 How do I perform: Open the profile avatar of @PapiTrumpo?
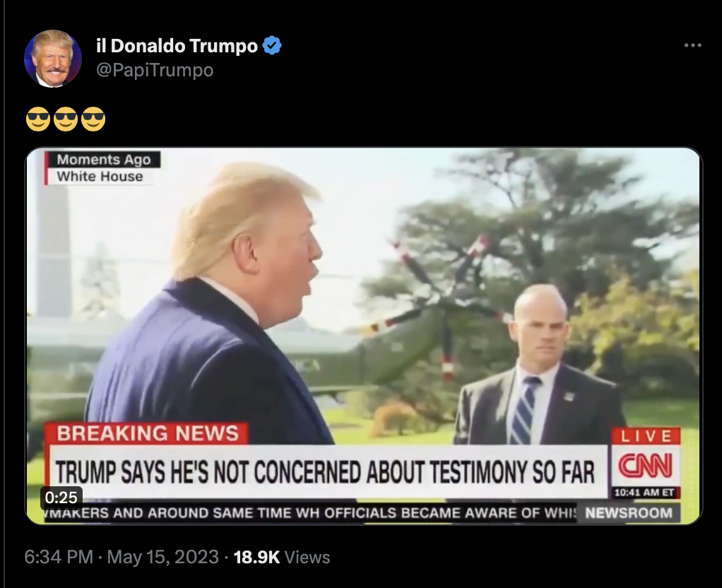(52, 59)
